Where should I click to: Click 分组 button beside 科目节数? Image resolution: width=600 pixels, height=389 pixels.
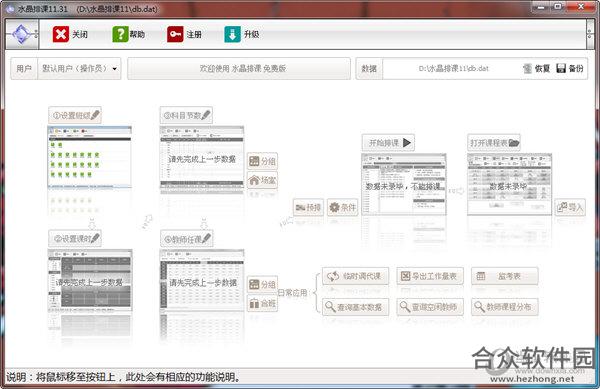[x=262, y=161]
